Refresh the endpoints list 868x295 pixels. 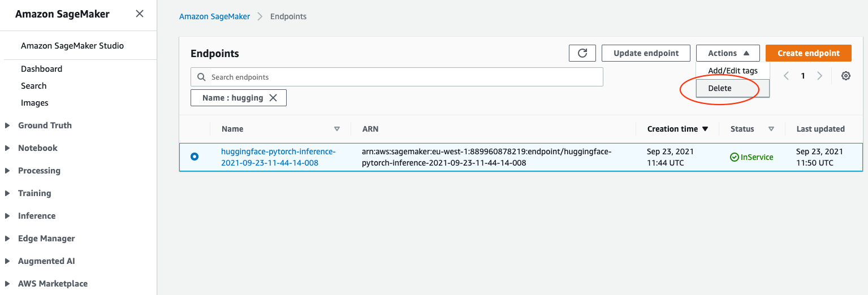click(x=582, y=53)
